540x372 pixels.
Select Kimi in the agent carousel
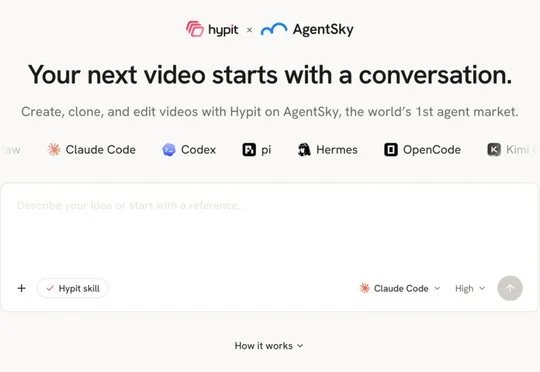(x=512, y=149)
